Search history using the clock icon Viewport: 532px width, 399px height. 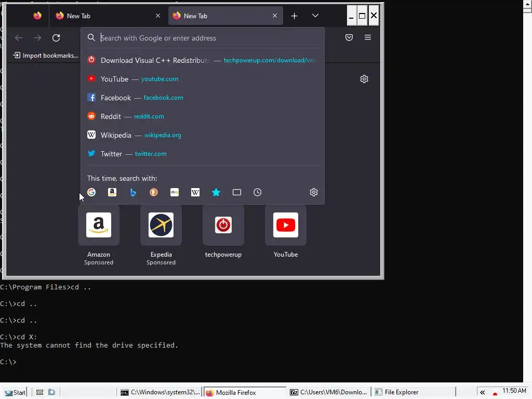(x=258, y=192)
